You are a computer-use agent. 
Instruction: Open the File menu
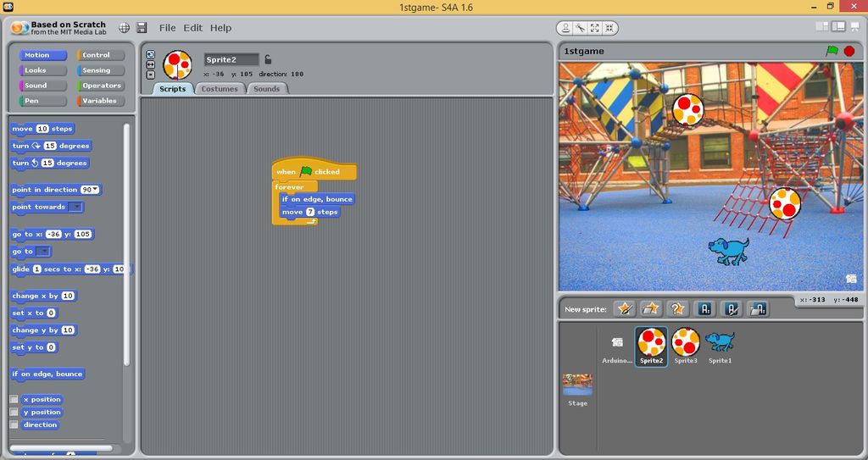pos(167,28)
